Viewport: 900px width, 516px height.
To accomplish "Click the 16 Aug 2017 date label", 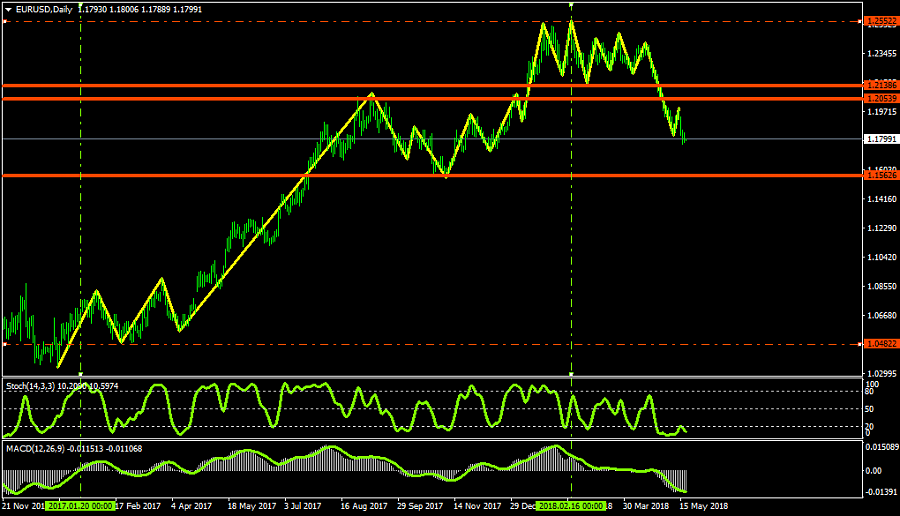I will (364, 506).
